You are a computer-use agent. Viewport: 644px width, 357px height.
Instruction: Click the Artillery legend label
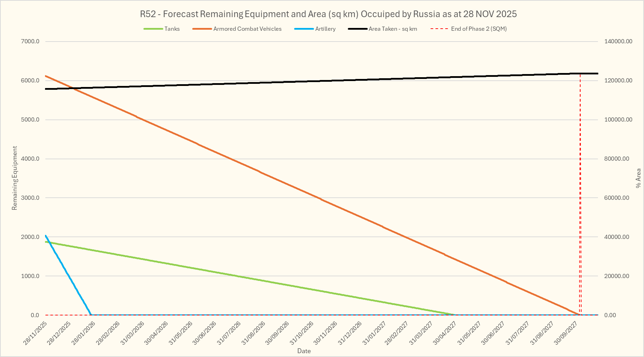[325, 29]
